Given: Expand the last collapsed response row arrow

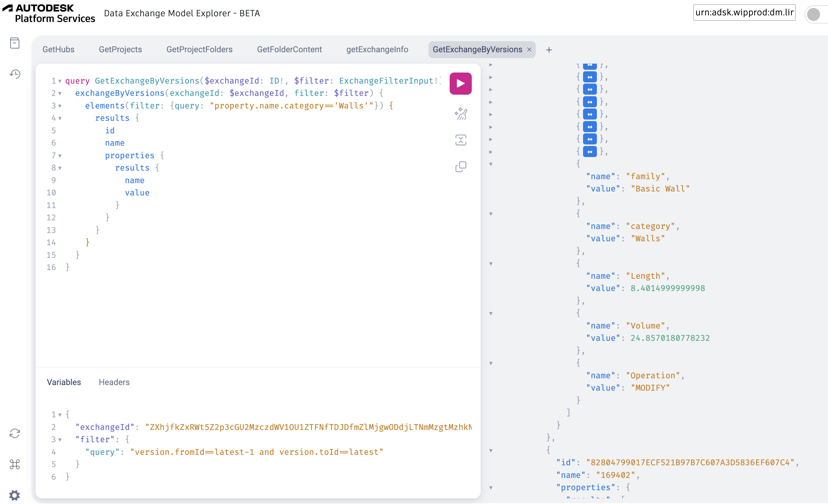Looking at the screenshot, I should 491,152.
